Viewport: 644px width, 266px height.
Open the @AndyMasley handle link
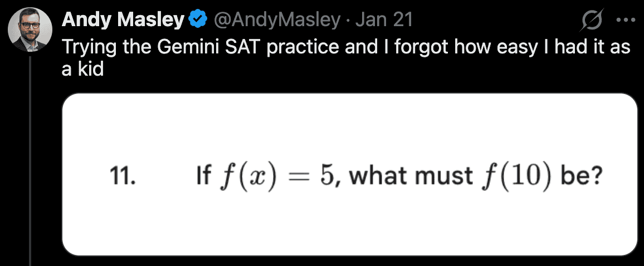click(275, 20)
